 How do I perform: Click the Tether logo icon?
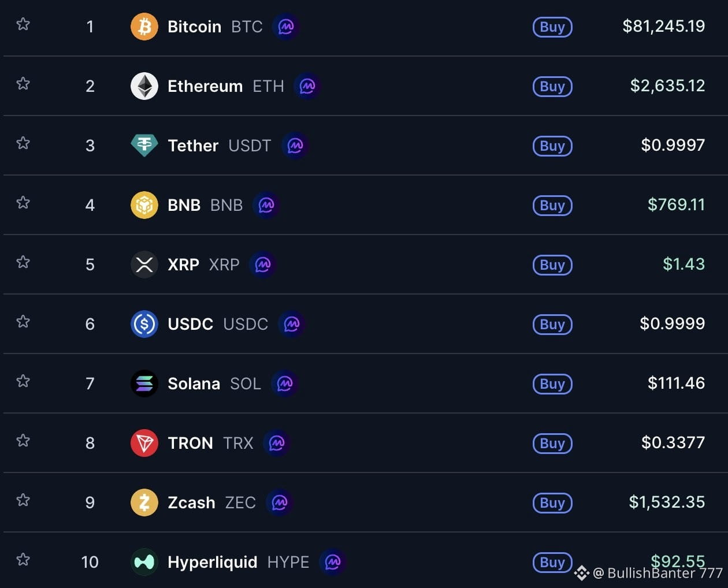[144, 146]
